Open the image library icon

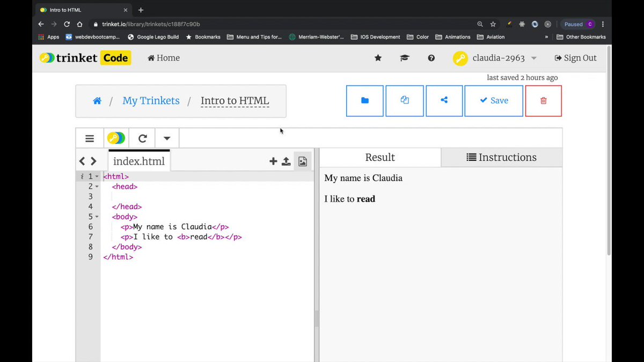point(303,161)
